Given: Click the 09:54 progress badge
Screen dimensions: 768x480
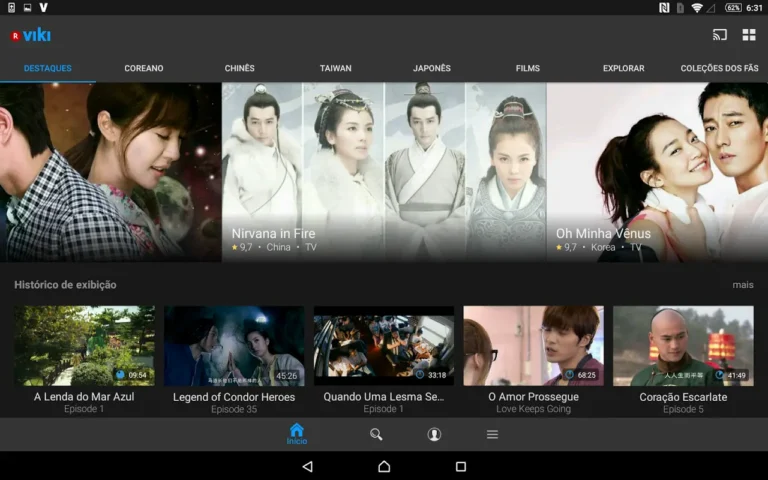Looking at the screenshot, I should (x=131, y=375).
